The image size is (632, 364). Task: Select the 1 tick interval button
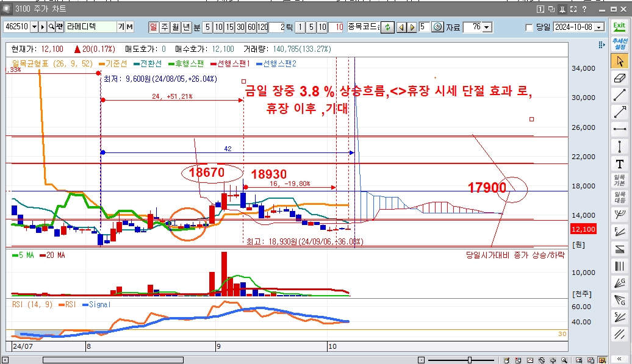click(300, 27)
